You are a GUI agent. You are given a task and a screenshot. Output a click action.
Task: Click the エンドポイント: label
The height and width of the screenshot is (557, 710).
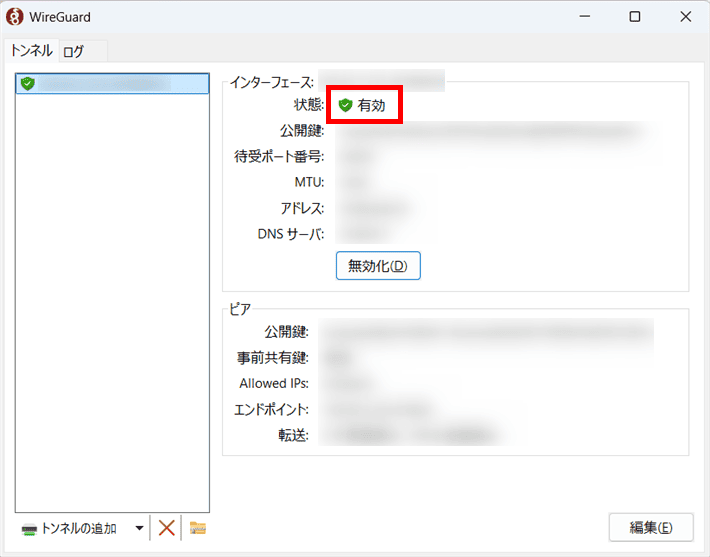[x=271, y=410]
